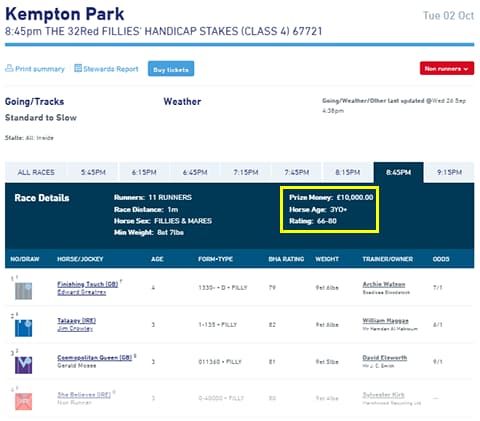480x421 pixels.
Task: Click the Weather heading
Action: point(182,101)
